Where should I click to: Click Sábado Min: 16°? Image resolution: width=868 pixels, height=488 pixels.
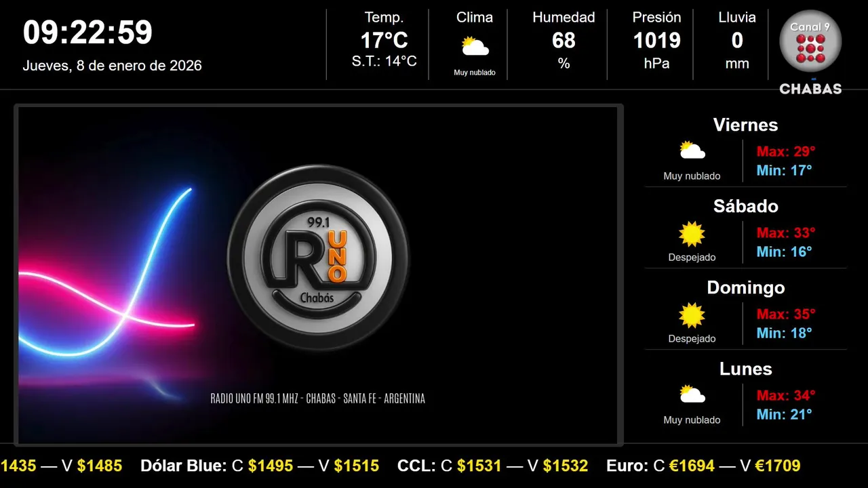pos(784,251)
